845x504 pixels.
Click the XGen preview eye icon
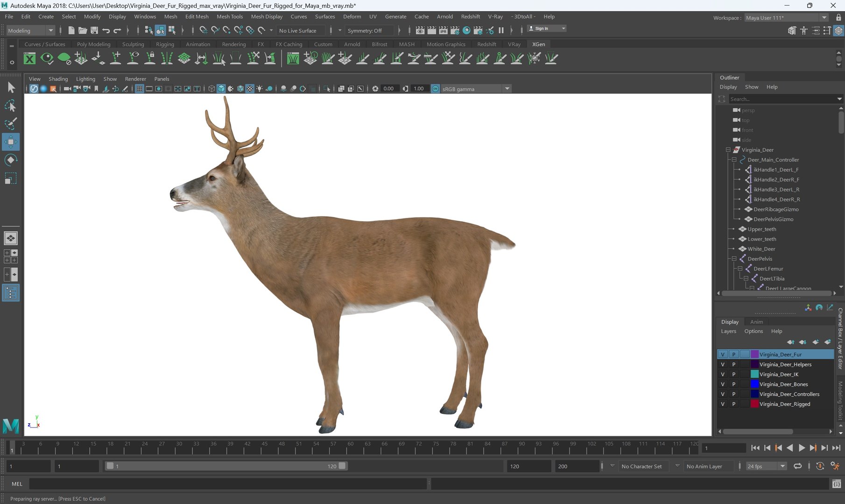coord(47,58)
